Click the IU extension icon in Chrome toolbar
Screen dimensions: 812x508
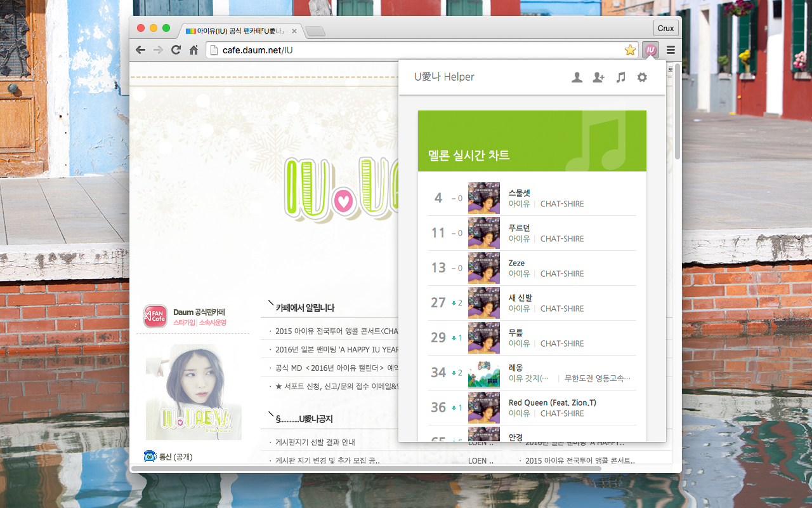(x=650, y=50)
